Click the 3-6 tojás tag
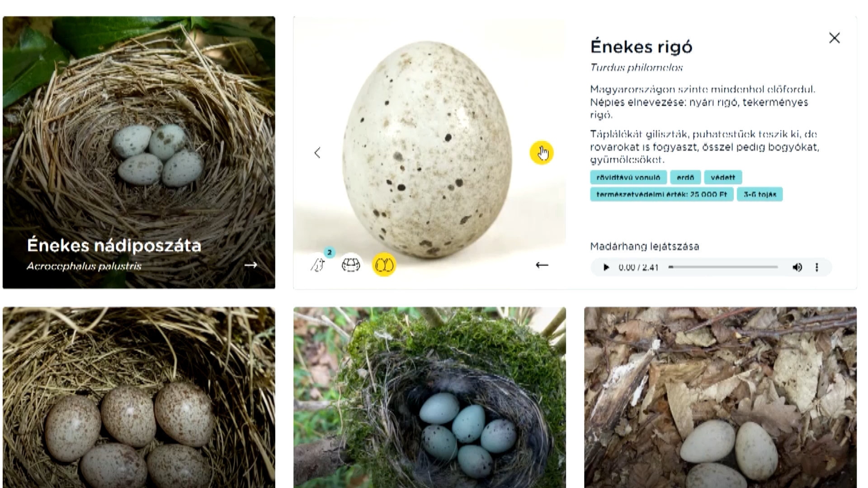 pyautogui.click(x=760, y=195)
